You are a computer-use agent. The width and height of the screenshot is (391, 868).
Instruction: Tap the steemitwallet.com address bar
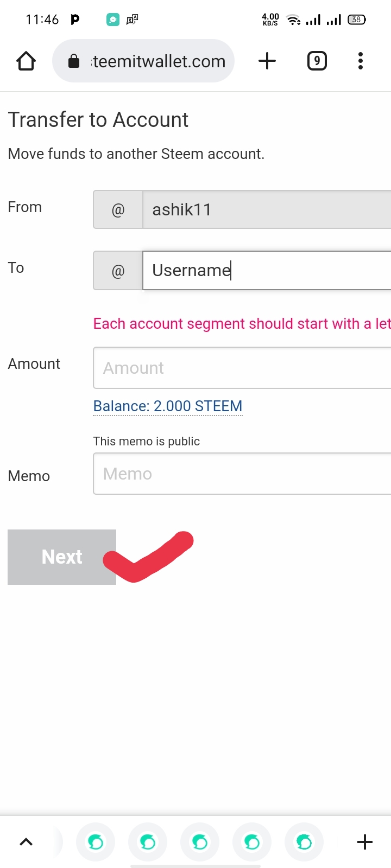tap(159, 61)
